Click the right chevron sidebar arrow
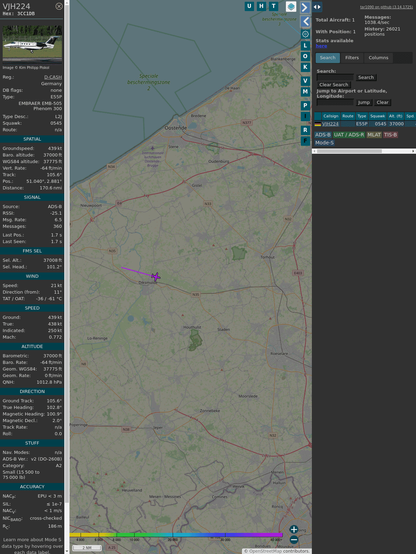The height and width of the screenshot is (554, 416). point(305,7)
